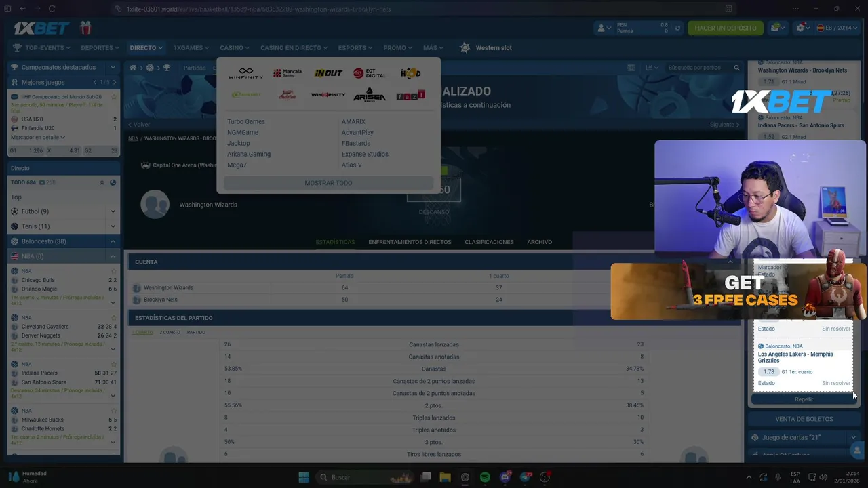The height and width of the screenshot is (488, 868).
Task: Collapse the Baloncesto (38) category
Action: [x=113, y=241]
